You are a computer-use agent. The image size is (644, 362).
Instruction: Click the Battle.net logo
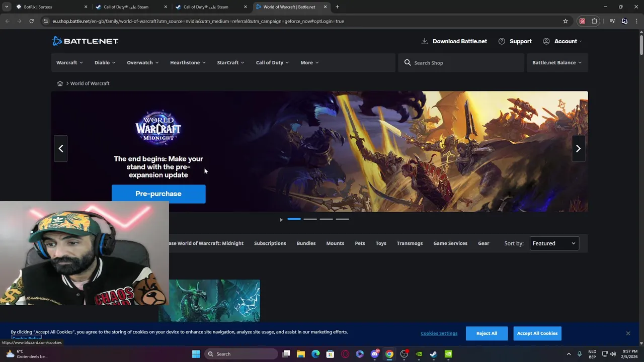tap(85, 41)
